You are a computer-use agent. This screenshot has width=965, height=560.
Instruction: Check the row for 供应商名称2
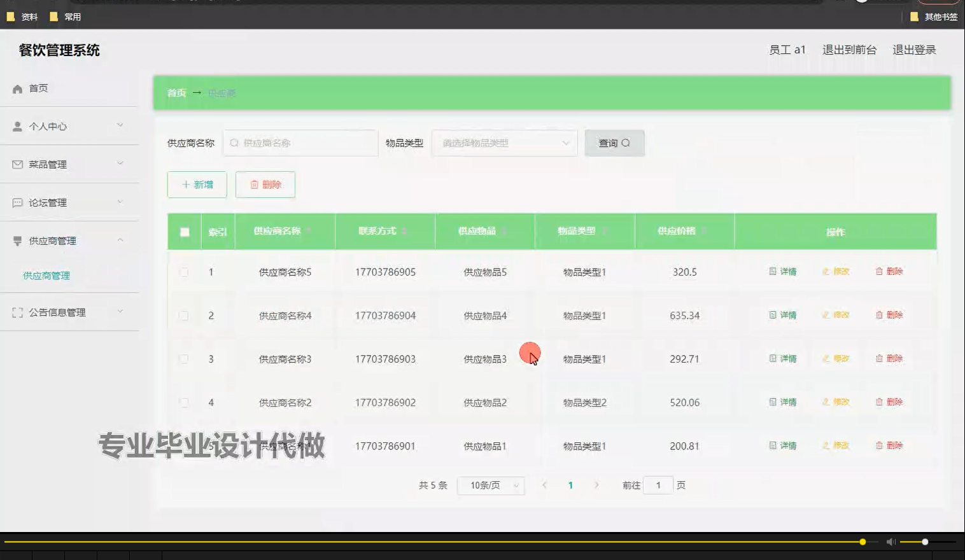tap(184, 403)
